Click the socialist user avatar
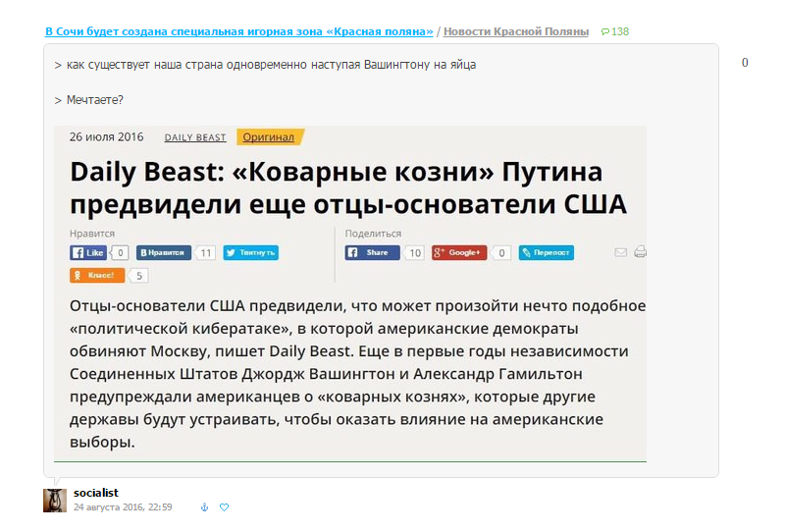 (x=55, y=500)
